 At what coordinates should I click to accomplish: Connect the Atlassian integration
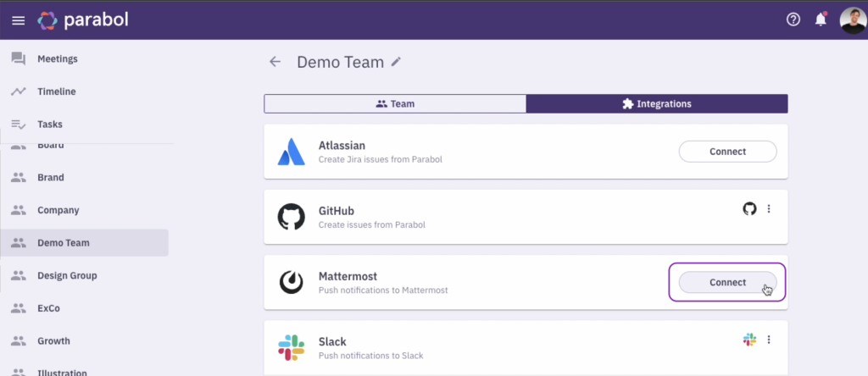pyautogui.click(x=727, y=152)
